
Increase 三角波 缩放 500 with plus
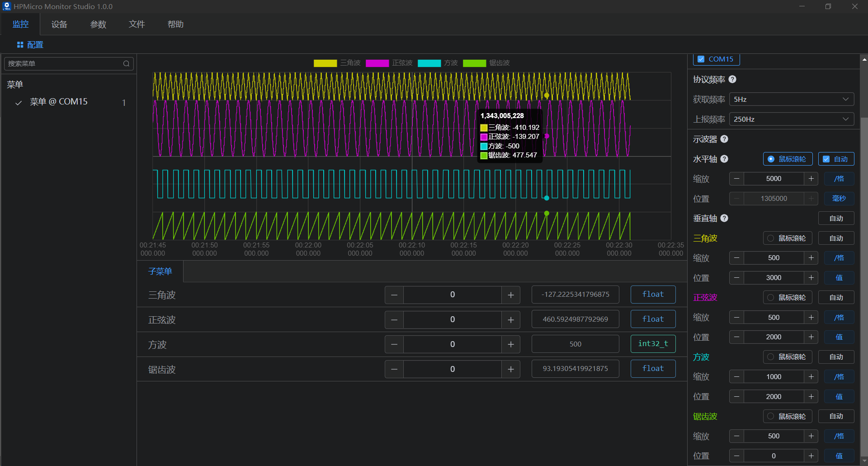click(x=811, y=258)
